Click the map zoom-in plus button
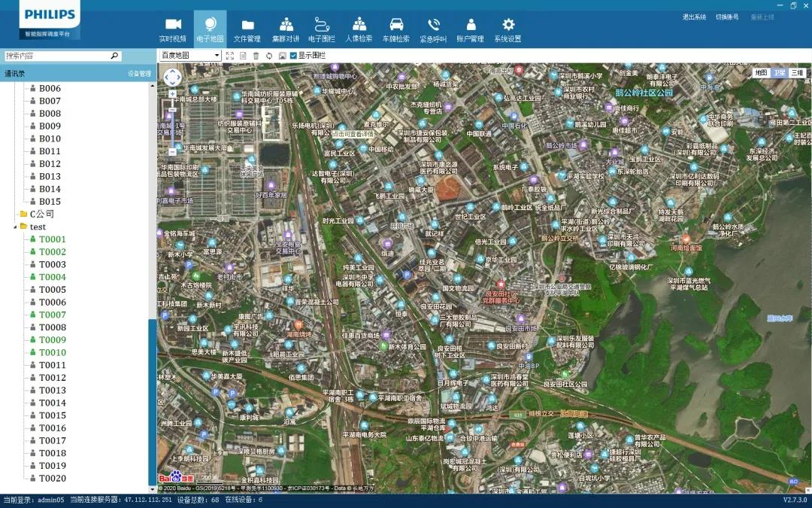The height and width of the screenshot is (508, 812). tap(172, 94)
